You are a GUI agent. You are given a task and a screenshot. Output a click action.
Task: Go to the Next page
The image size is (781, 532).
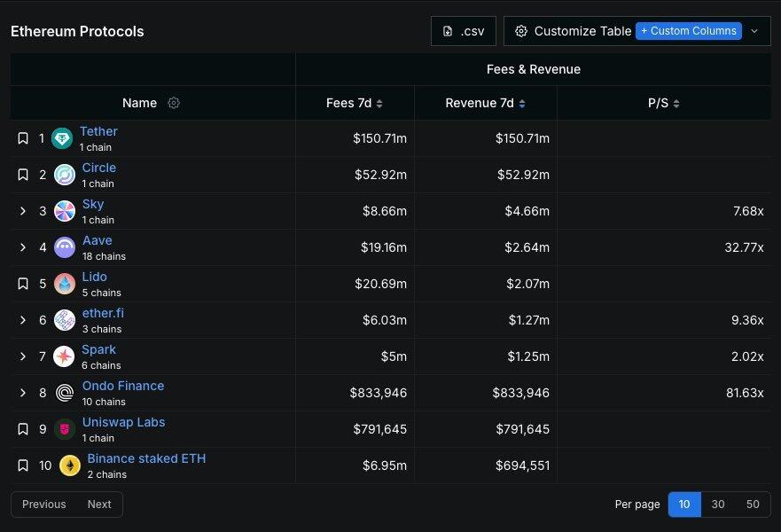(x=99, y=505)
